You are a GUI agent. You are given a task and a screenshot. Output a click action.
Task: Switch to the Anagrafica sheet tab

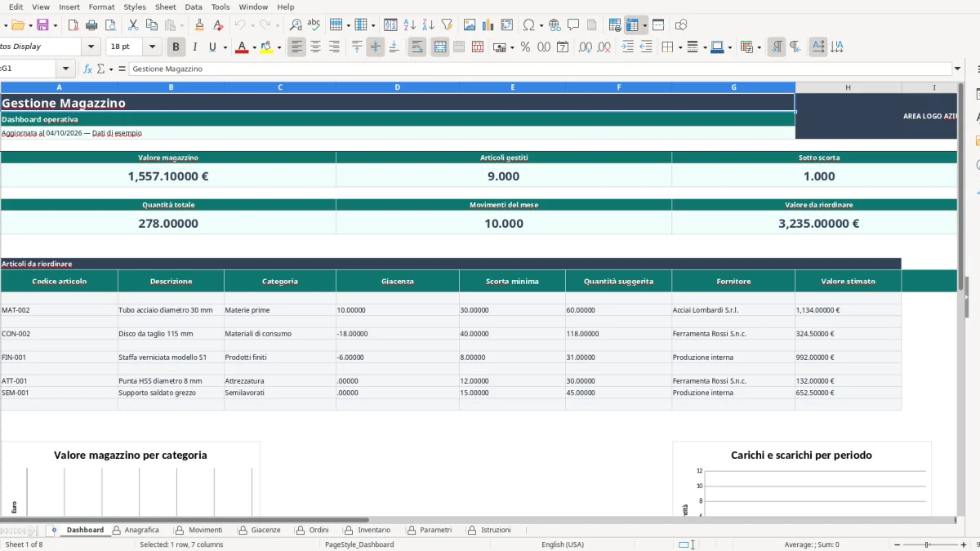click(x=142, y=530)
